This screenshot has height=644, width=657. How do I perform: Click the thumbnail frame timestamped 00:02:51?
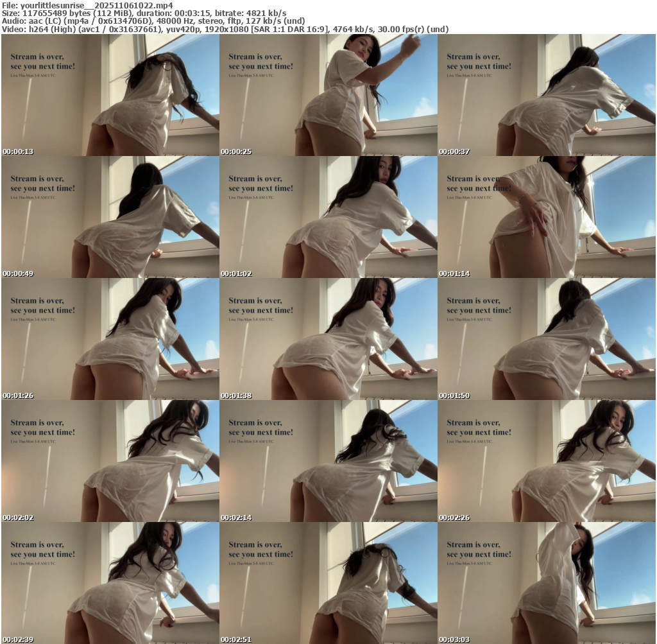point(328,583)
